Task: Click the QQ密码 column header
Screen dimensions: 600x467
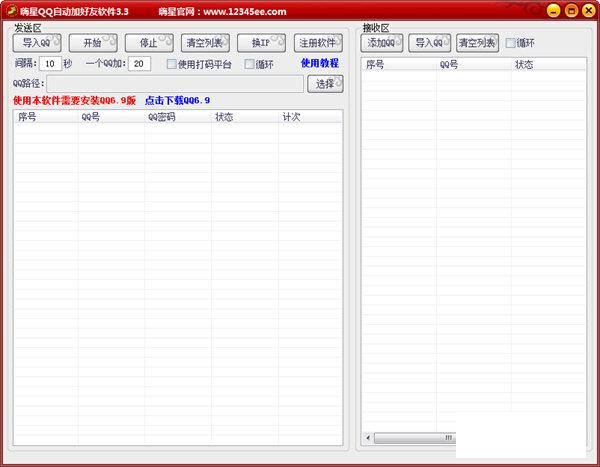Action: [162, 117]
